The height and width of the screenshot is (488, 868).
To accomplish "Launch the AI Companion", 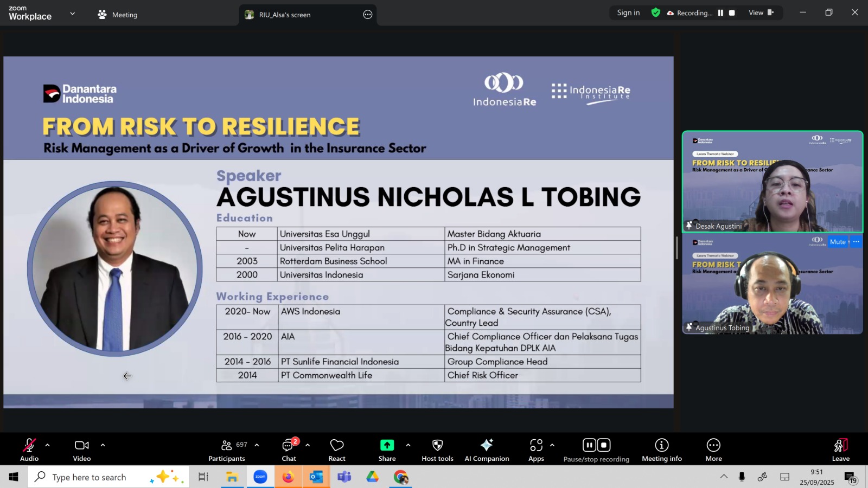I will (x=487, y=450).
